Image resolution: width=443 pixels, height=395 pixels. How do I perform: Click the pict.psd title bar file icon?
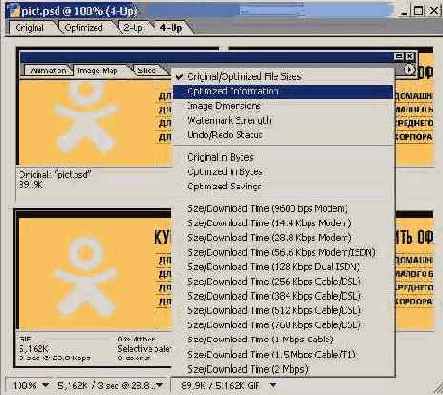click(14, 11)
